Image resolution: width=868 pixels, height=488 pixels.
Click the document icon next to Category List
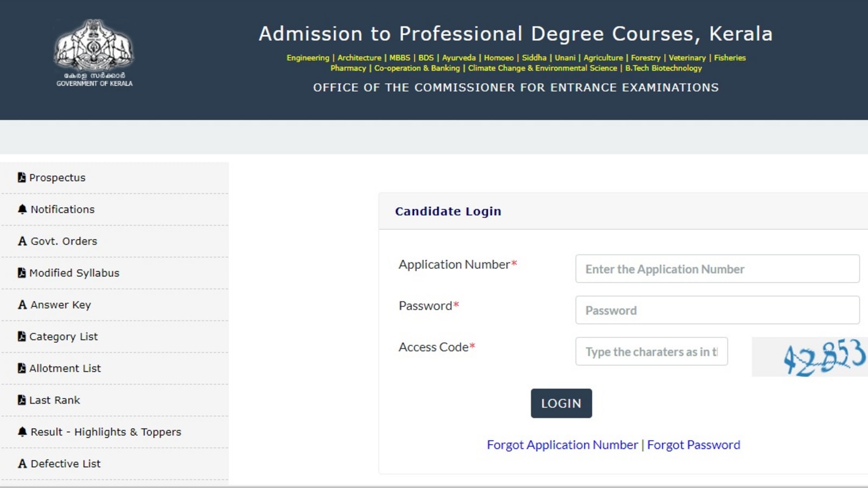point(22,336)
